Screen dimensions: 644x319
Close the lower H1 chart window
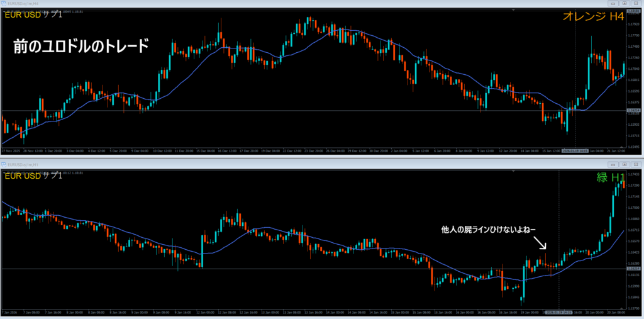click(636, 164)
